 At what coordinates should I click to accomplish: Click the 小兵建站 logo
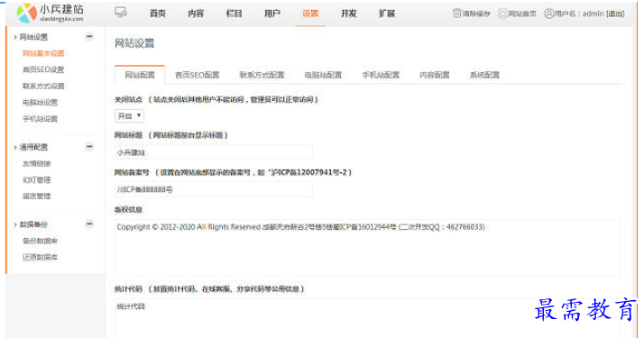click(51, 13)
